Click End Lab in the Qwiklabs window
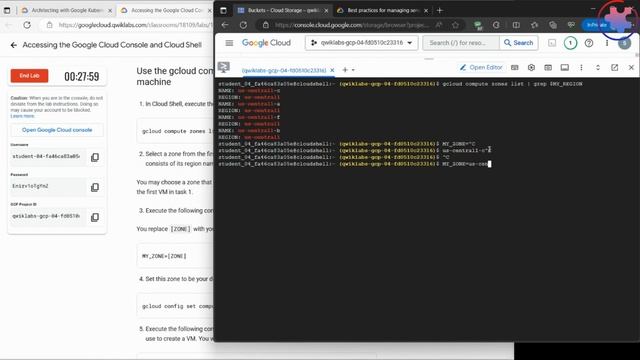 point(29,76)
